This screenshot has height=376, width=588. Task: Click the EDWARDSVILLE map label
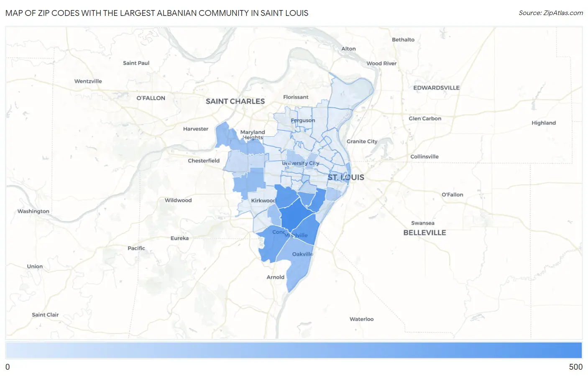(436, 88)
